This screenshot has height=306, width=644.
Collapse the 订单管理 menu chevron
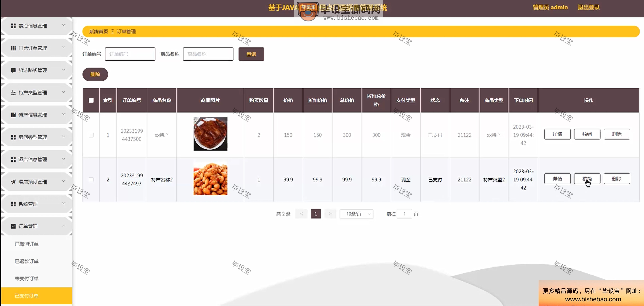pos(64,226)
